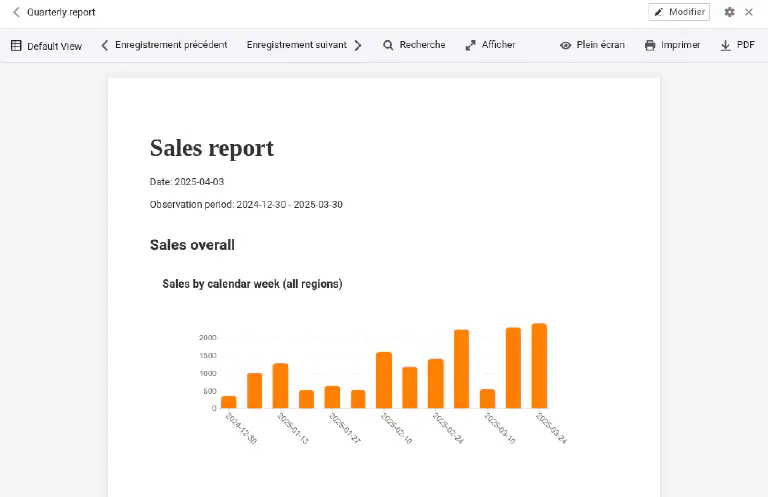Go to Enregistrement suivant
Viewport: 768px width, 497px height.
pos(304,45)
